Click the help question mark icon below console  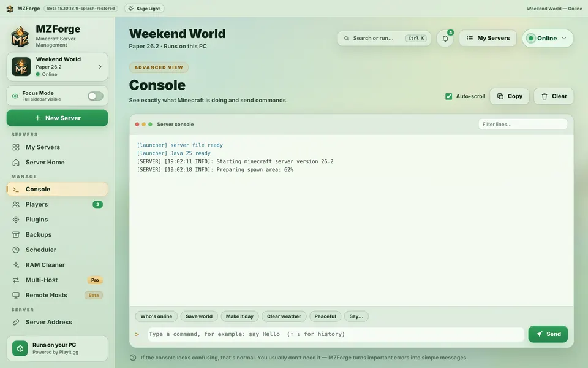[133, 358]
